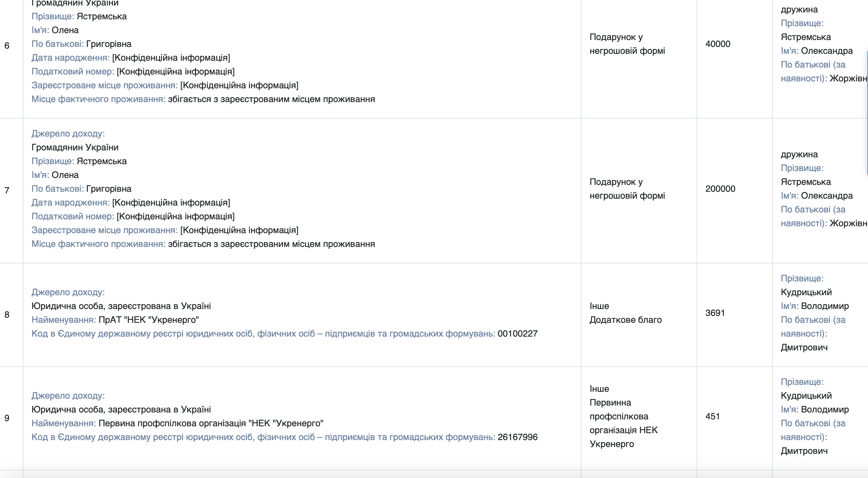
Task: Select the 200000 income amount
Action: pos(720,189)
